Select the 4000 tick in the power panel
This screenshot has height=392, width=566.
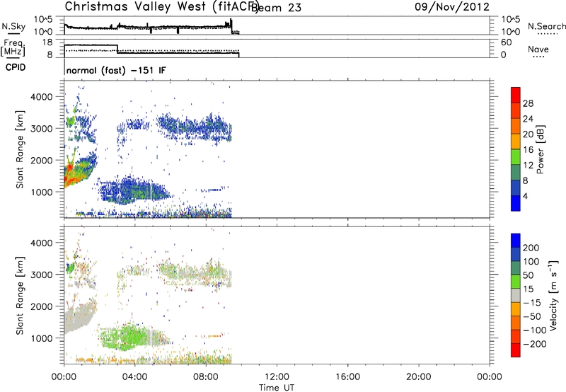pos(42,97)
